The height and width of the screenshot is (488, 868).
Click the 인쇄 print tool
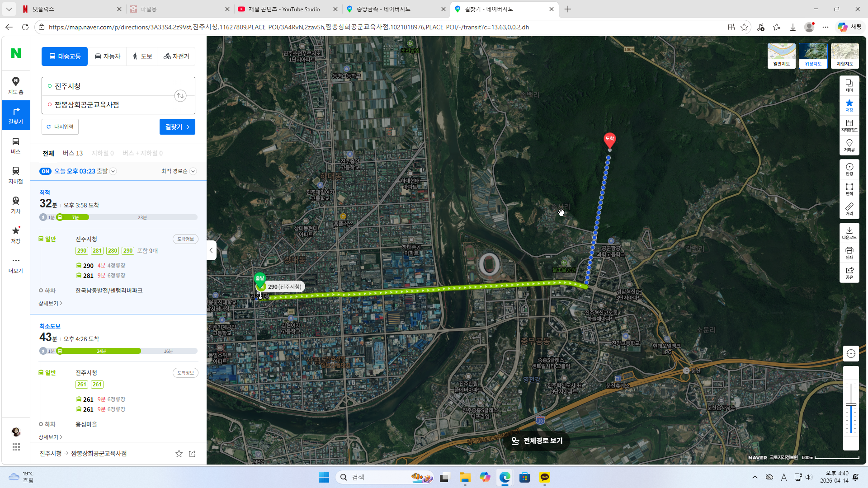(849, 253)
